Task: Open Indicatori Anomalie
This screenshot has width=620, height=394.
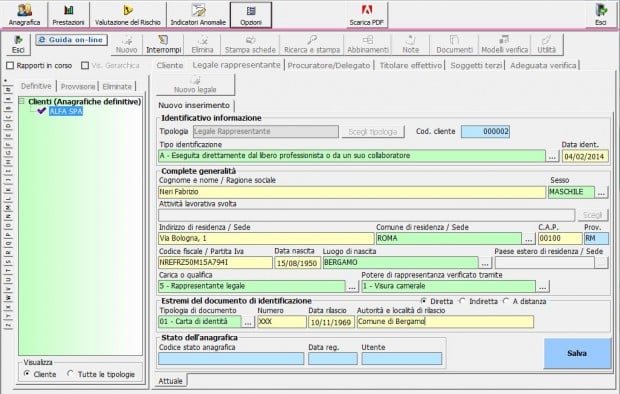Action: (198, 15)
